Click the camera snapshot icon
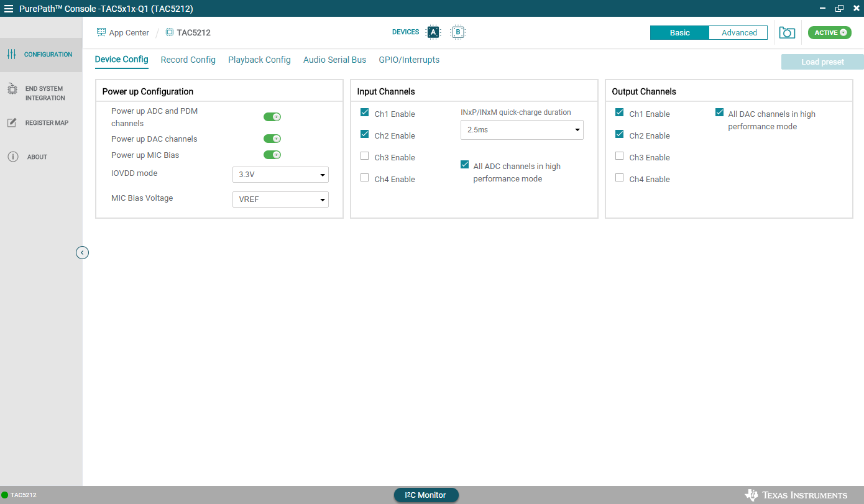 (787, 33)
